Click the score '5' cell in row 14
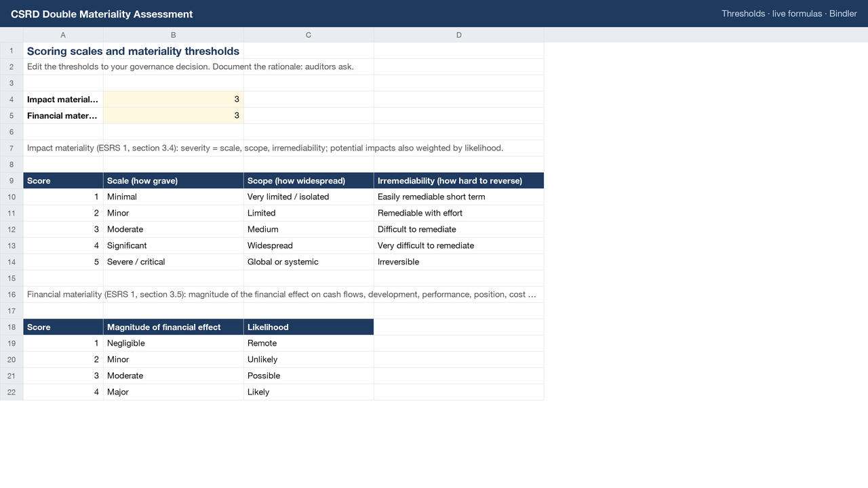Screen dimensions: 868x488 (x=63, y=262)
